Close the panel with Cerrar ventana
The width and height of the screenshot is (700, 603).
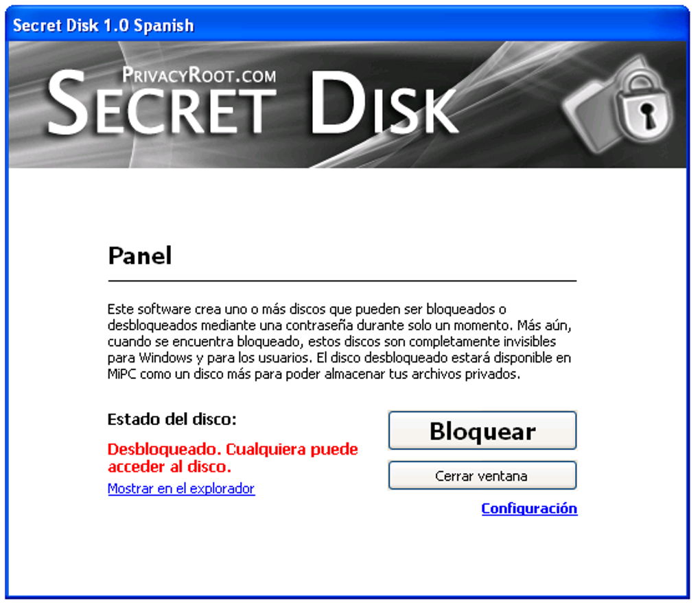[x=482, y=476]
